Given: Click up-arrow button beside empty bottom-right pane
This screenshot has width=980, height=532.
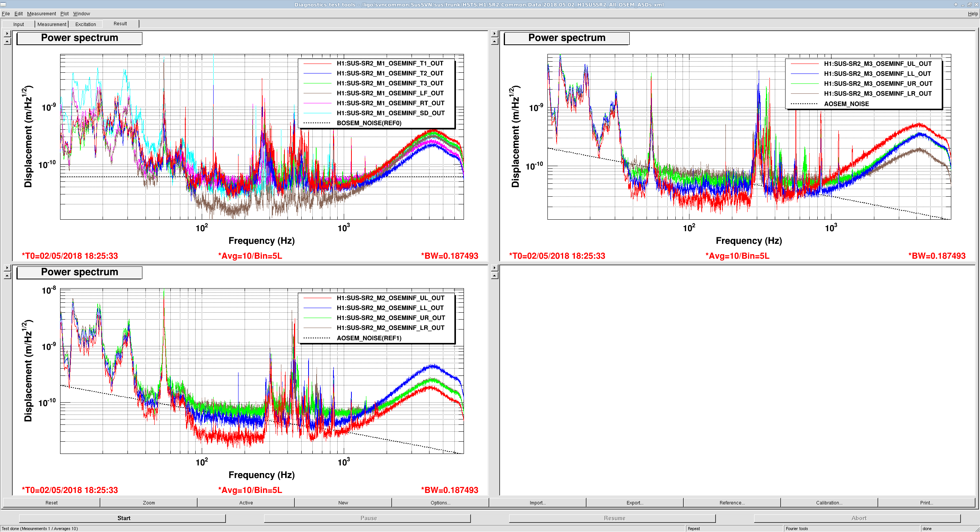Looking at the screenshot, I should click(x=495, y=276).
